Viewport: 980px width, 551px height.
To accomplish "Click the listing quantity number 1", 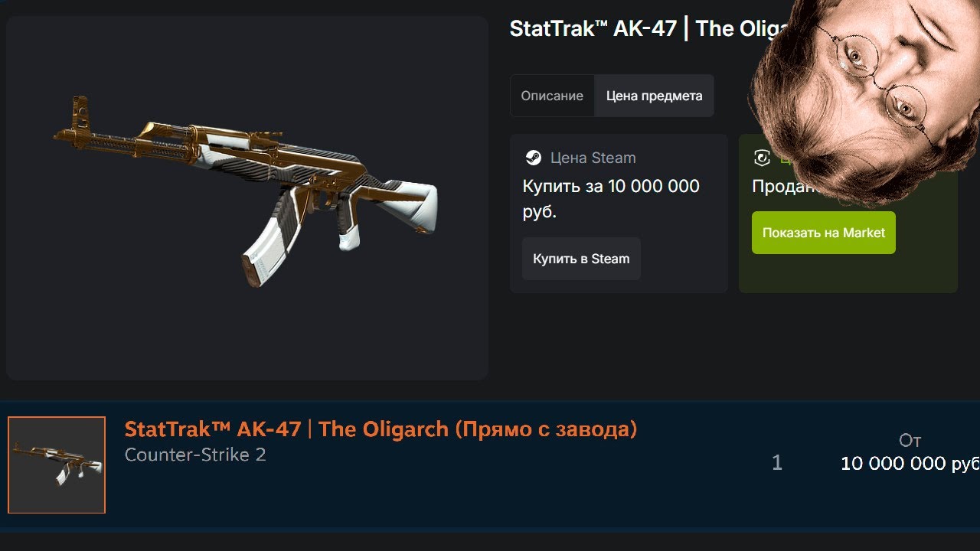I will pos(777,462).
